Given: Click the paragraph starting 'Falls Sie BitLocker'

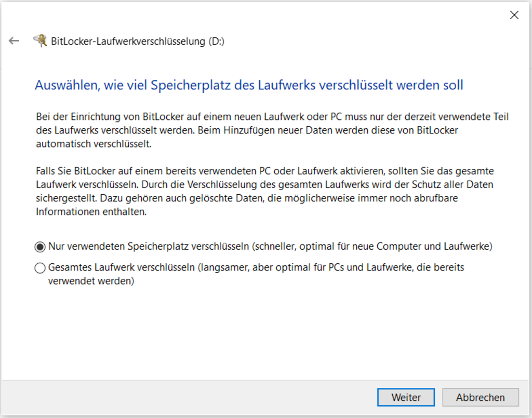Looking at the screenshot, I should coord(265,191).
